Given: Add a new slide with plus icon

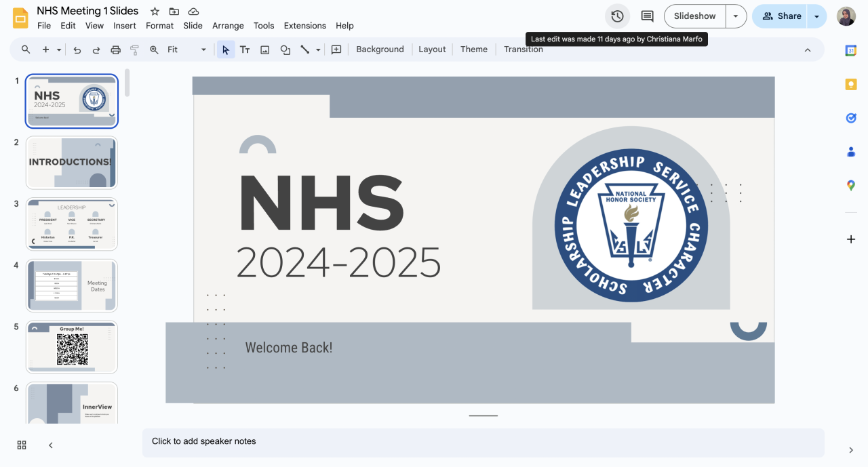Looking at the screenshot, I should (x=46, y=49).
